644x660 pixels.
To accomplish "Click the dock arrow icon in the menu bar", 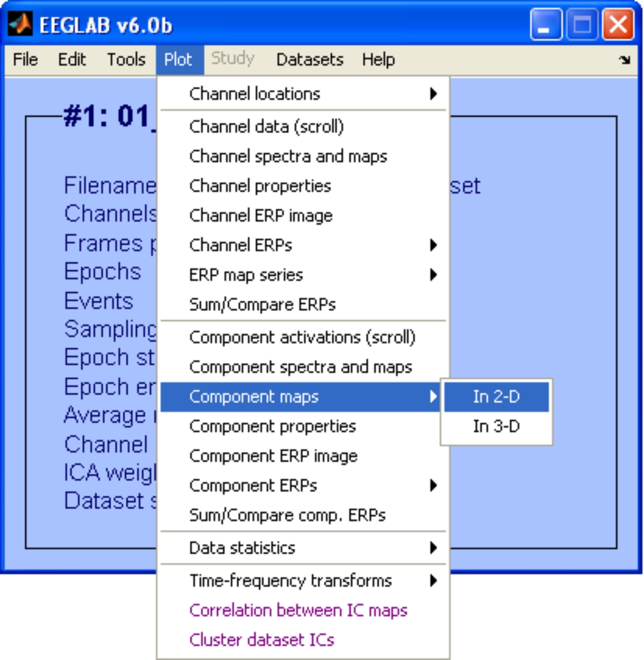I will coord(624,60).
